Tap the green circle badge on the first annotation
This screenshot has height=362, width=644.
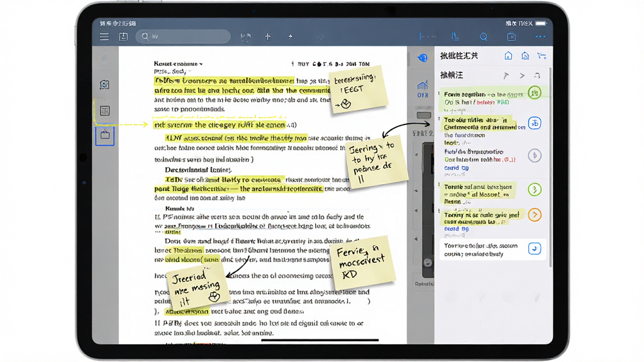click(535, 93)
